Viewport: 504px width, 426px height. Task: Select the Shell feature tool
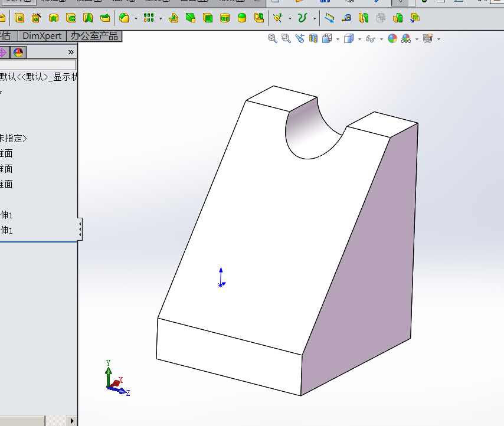(208, 18)
